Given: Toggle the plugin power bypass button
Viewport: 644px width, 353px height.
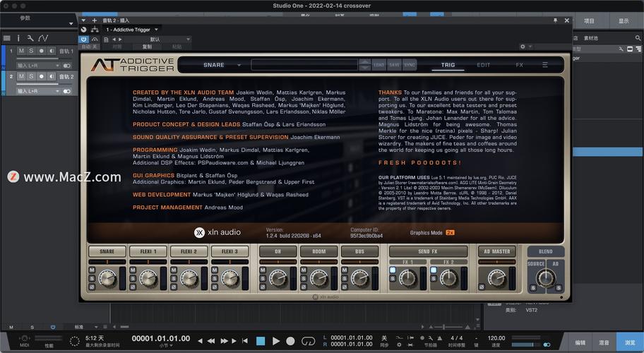Looking at the screenshot, I should pos(84,40).
